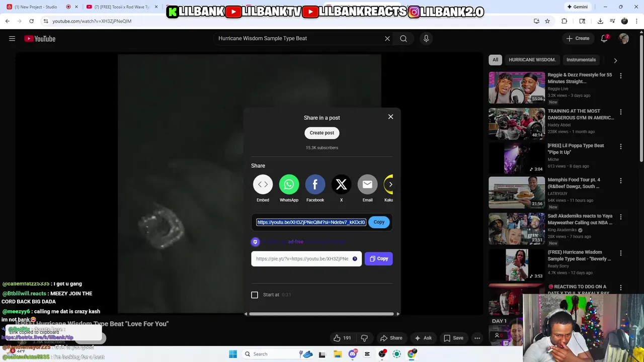Reload the page in the browser
This screenshot has width=644, height=362.
(x=31, y=21)
